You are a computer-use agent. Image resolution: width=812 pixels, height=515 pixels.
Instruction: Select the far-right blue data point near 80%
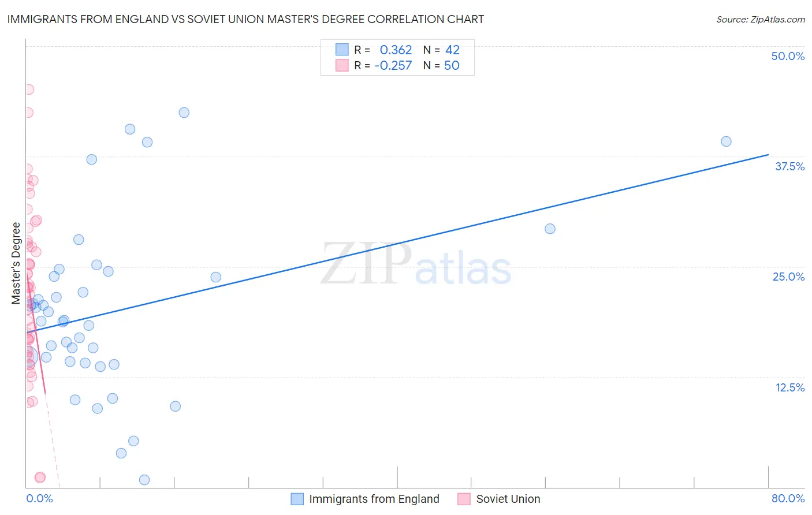tap(726, 141)
